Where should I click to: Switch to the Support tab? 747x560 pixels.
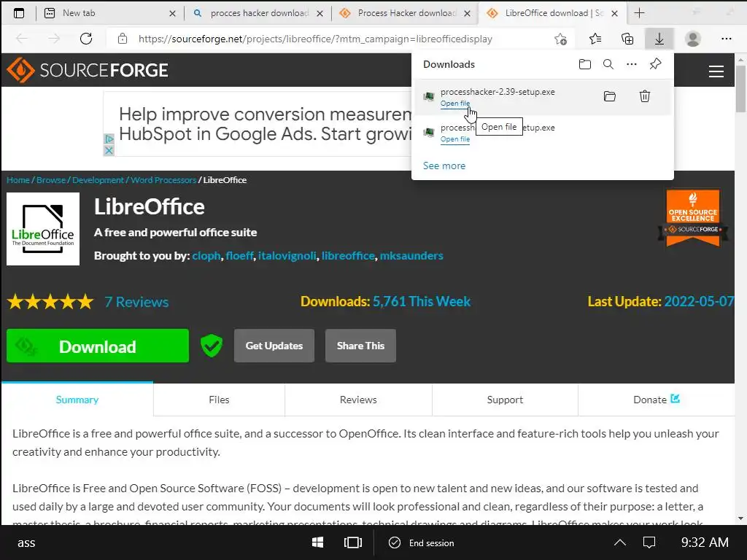(x=505, y=400)
